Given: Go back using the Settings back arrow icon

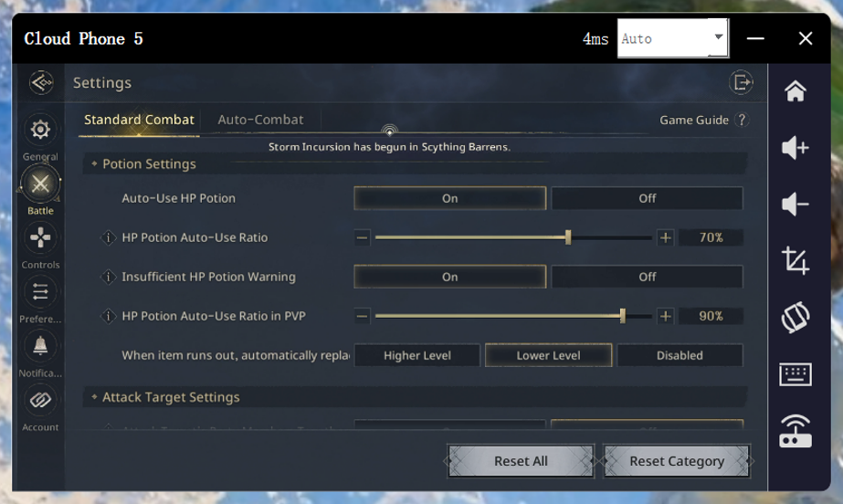Looking at the screenshot, I should pyautogui.click(x=41, y=83).
